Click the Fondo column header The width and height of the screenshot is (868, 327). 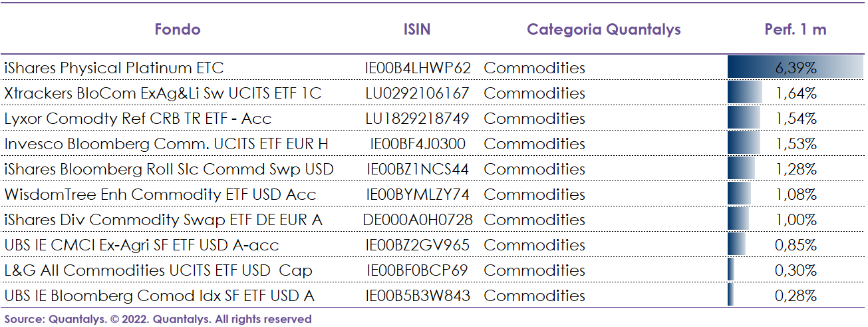[x=178, y=29]
